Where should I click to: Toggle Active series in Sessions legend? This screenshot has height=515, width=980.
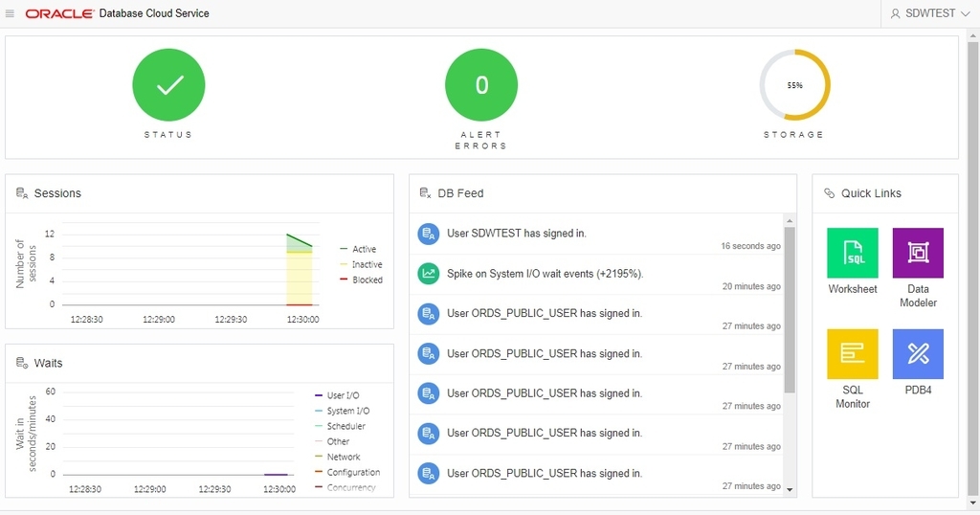tap(358, 249)
